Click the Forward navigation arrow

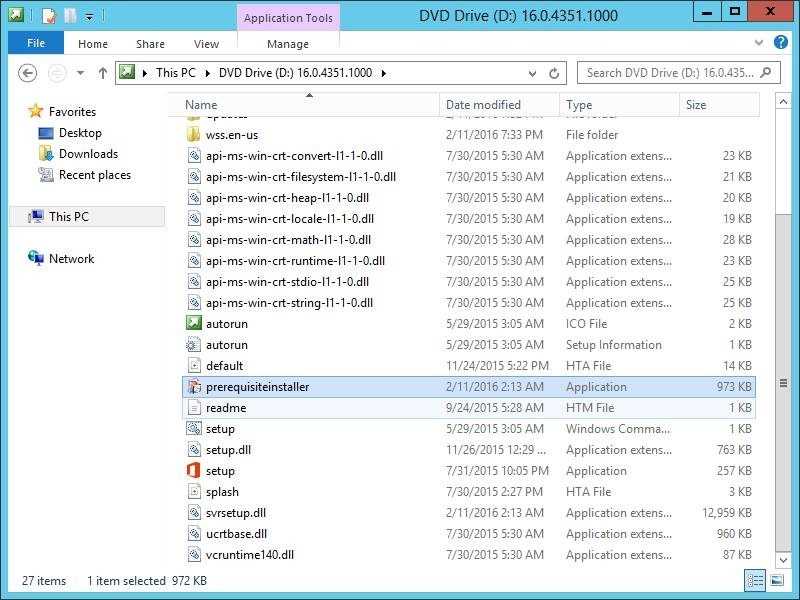click(57, 73)
